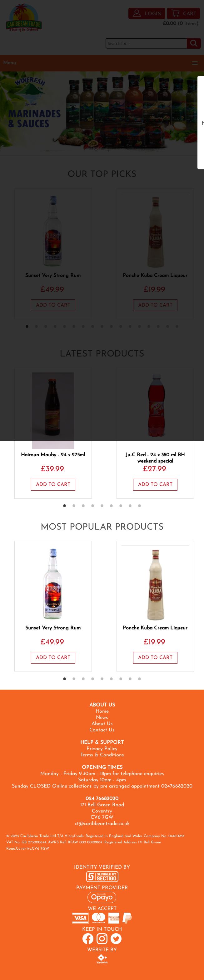Click the Opayo payment provider logo
This screenshot has height=980, width=204.
[102, 897]
